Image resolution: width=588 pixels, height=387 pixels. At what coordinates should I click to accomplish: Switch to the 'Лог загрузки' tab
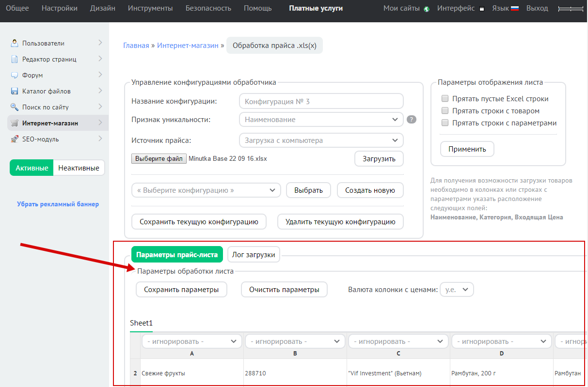254,255
